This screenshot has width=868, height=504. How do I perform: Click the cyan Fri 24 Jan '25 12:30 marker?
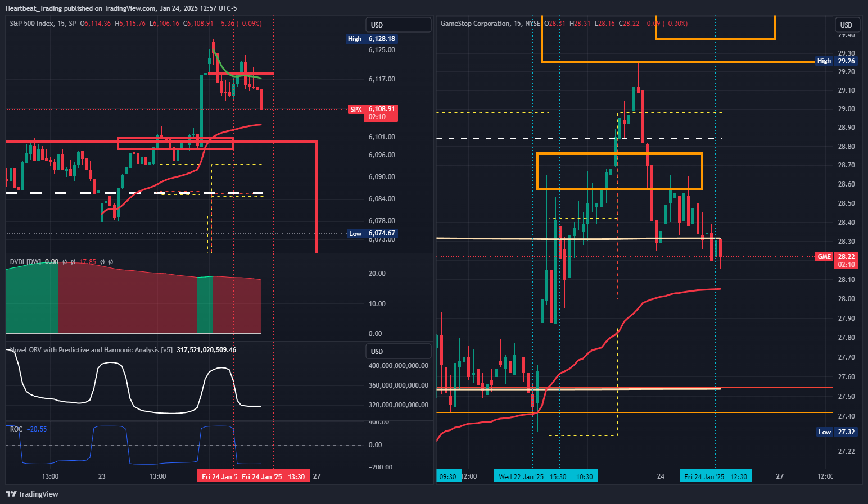716,476
